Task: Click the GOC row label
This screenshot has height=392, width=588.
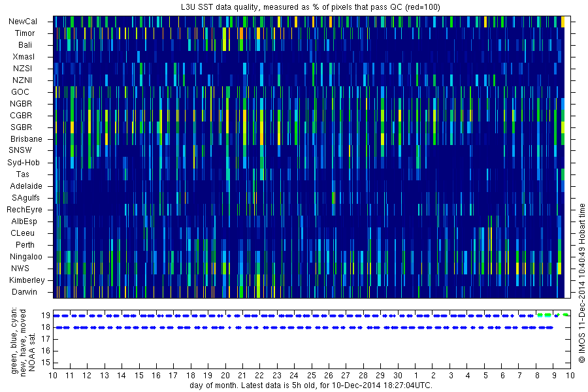Action: pyautogui.click(x=20, y=92)
